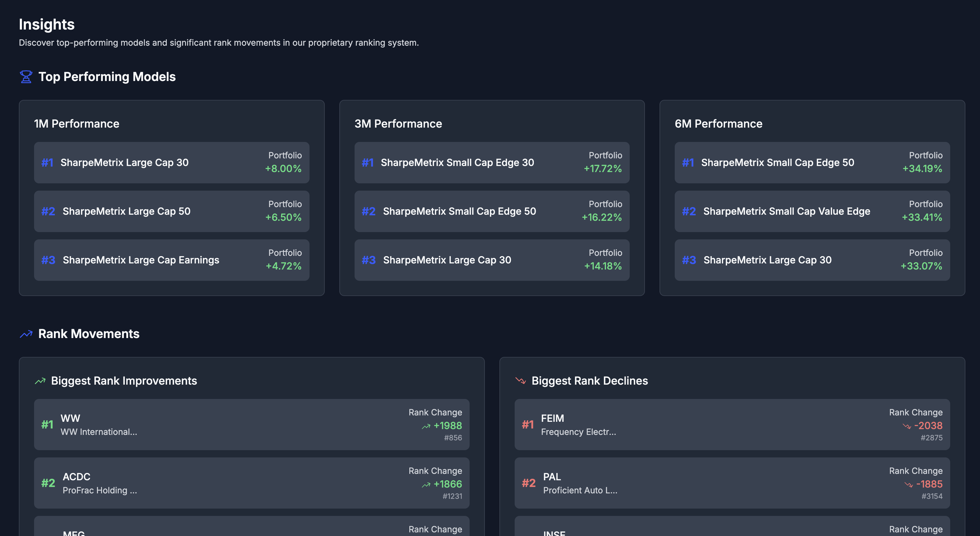Click the #1 rank badge for WW International
The image size is (980, 536).
pos(47,425)
